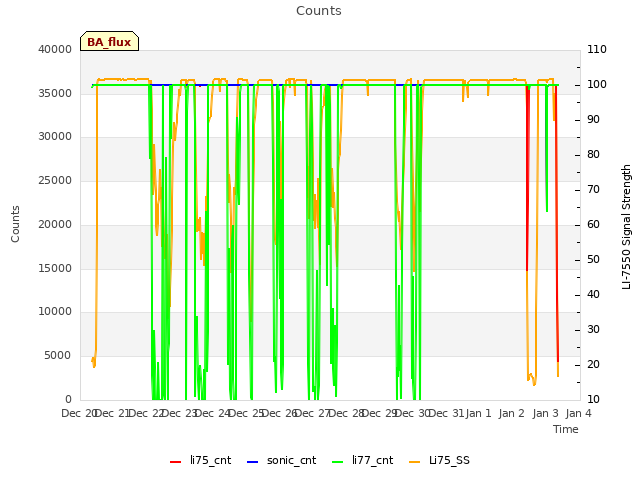The image size is (640, 480).
Task: Click the 35000 tick on left axis
Action: 55,93
